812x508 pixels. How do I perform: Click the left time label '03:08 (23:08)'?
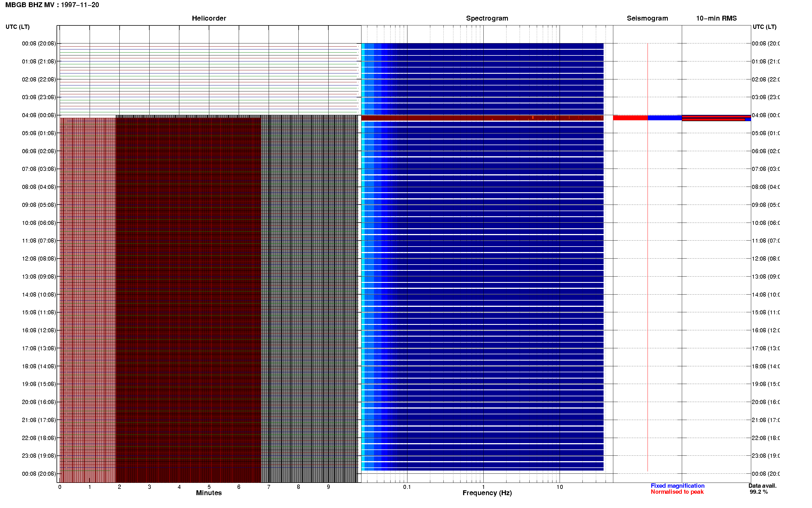[x=39, y=97]
